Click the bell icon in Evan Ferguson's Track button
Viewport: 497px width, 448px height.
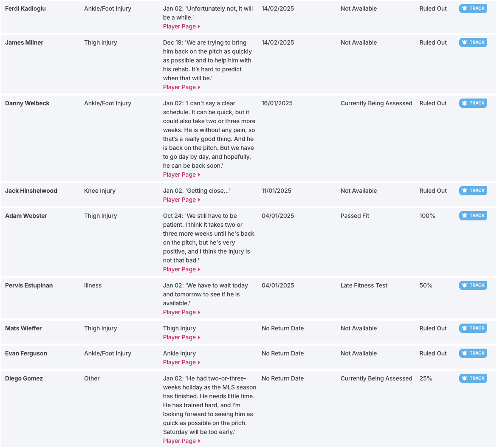(x=464, y=353)
